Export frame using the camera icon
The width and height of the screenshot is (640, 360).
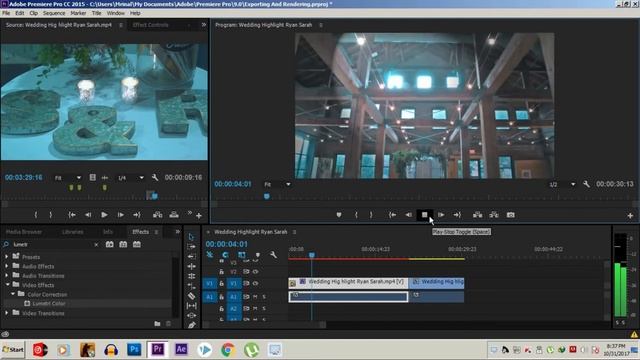tap(511, 215)
